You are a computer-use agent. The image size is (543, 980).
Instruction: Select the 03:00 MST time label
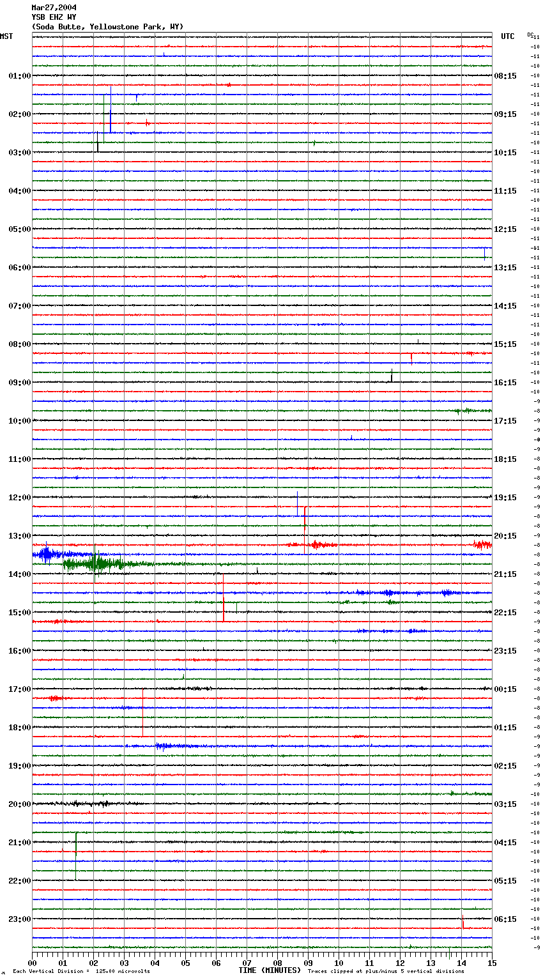(x=20, y=153)
